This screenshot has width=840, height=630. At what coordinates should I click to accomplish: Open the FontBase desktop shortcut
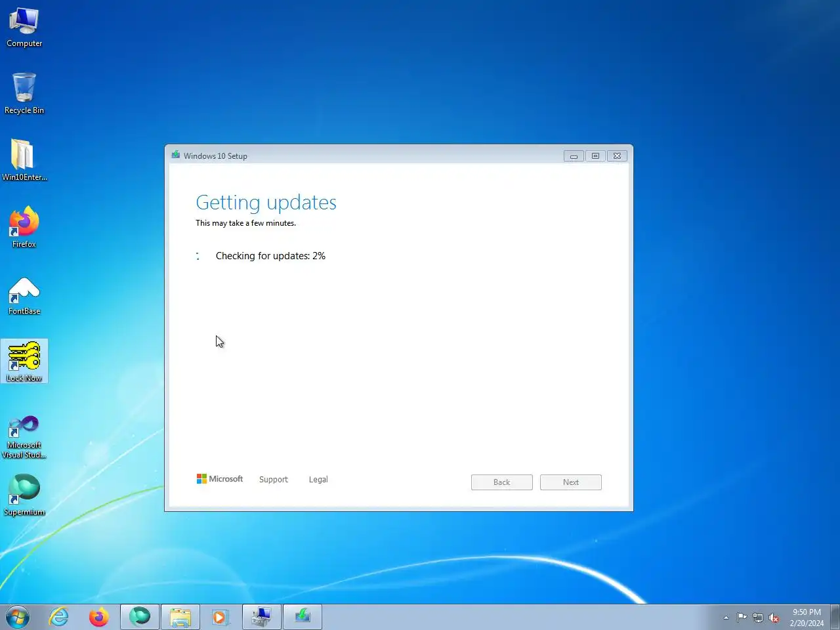24,295
